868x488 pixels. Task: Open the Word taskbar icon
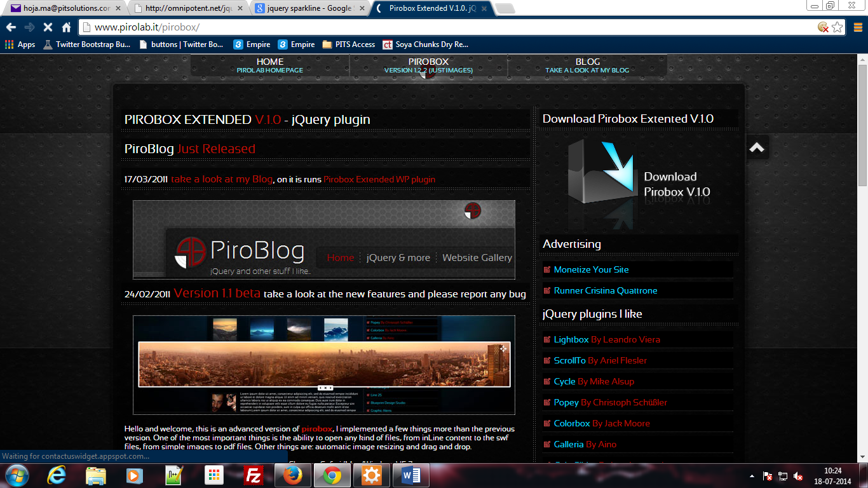pos(410,475)
